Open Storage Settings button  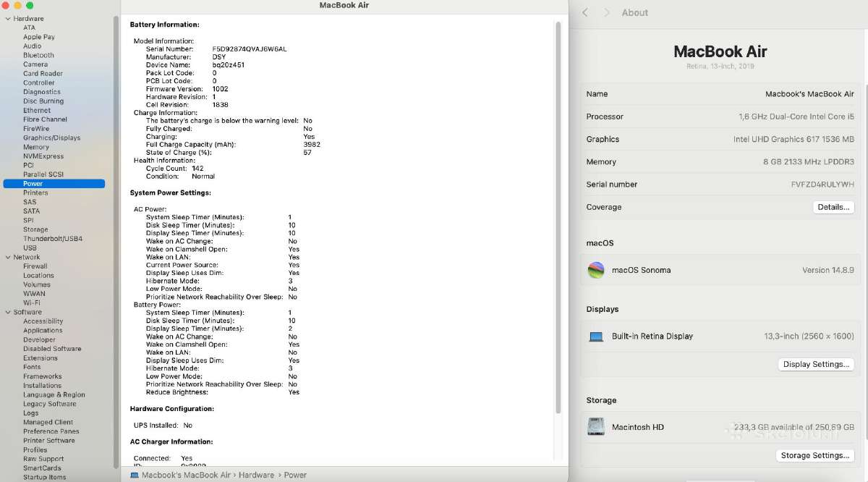(x=815, y=455)
